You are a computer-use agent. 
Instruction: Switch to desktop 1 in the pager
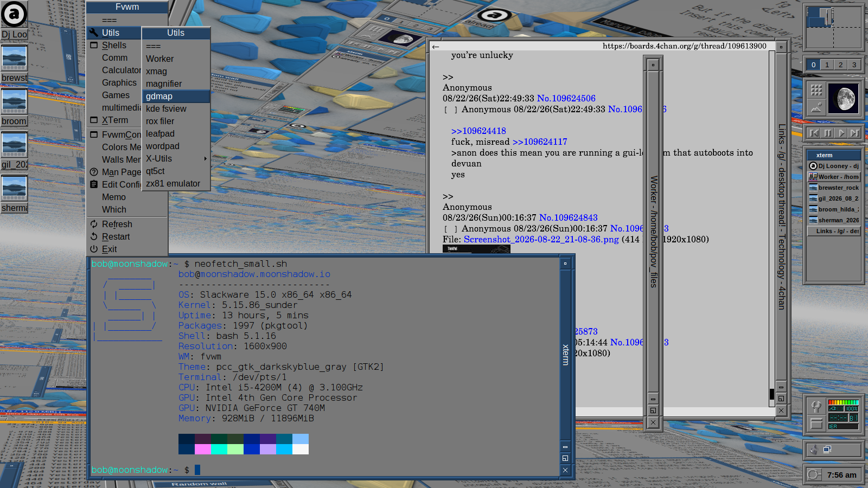coord(827,65)
